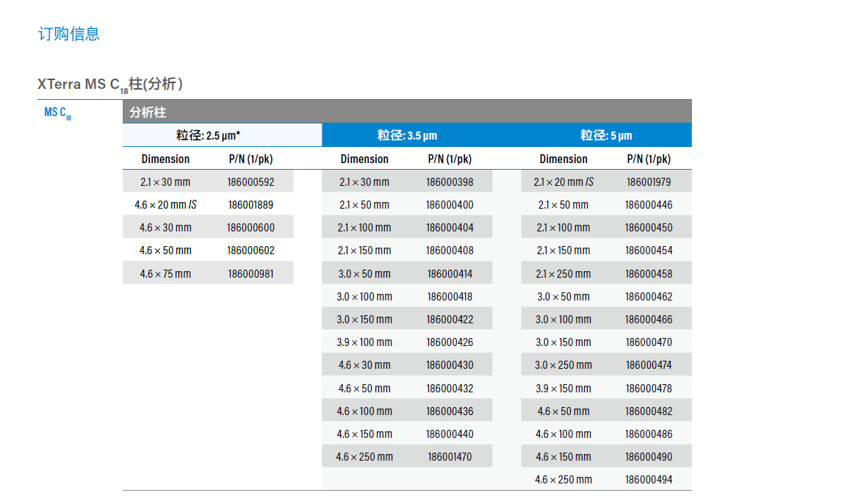Select the blue MS C18 row label
This screenshot has width=847, height=504.
[x=58, y=113]
